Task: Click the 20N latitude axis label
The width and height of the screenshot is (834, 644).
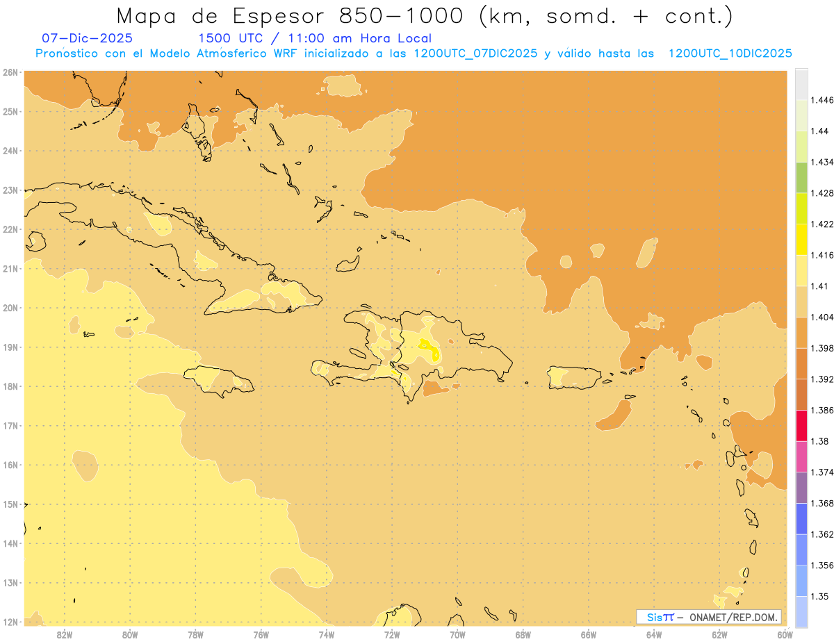Action: pos(10,308)
